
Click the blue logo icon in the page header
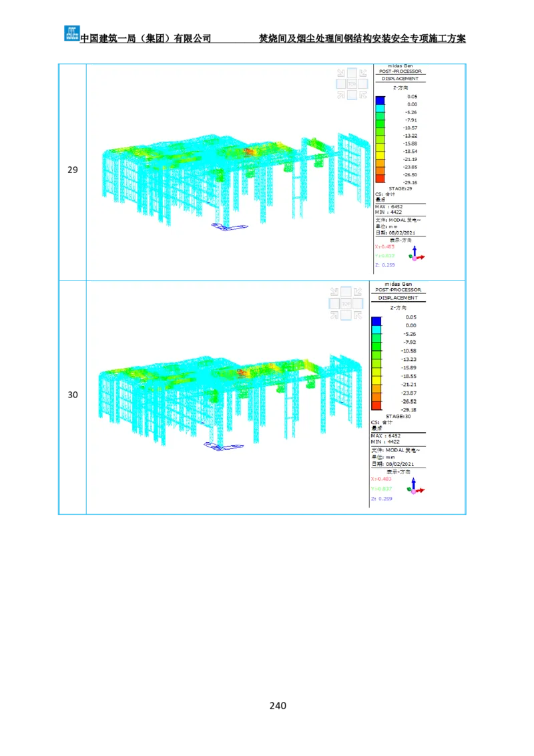click(x=71, y=32)
